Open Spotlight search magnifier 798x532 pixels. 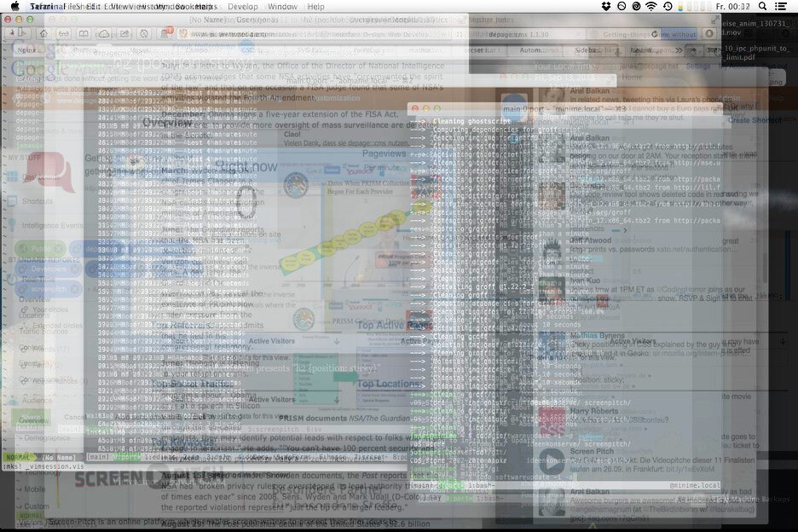(762, 6)
